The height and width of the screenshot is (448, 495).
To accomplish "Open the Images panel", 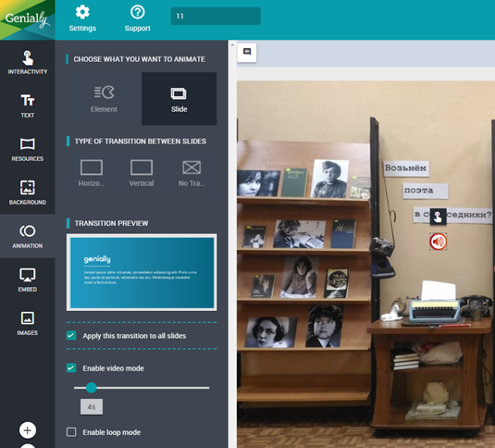I will tap(27, 323).
